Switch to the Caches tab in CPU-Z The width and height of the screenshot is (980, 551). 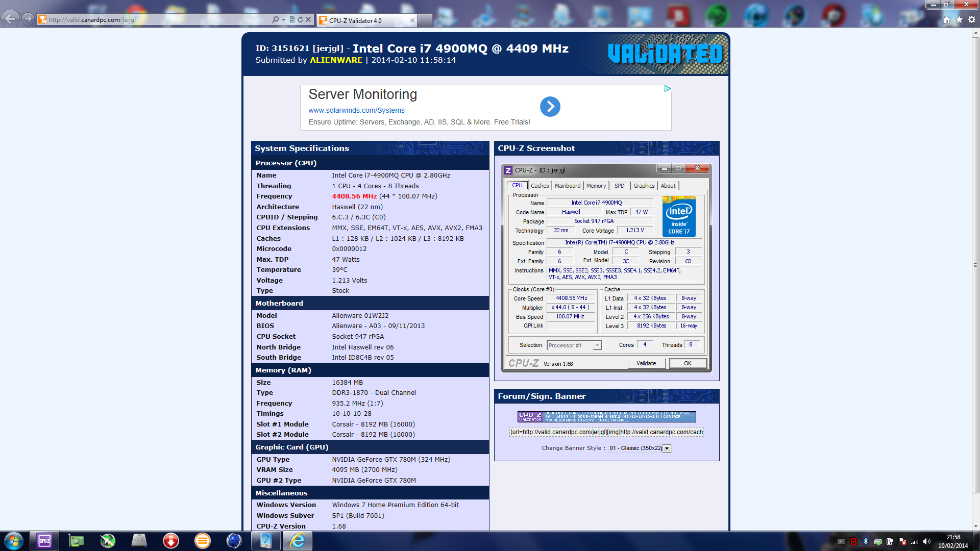click(x=540, y=186)
